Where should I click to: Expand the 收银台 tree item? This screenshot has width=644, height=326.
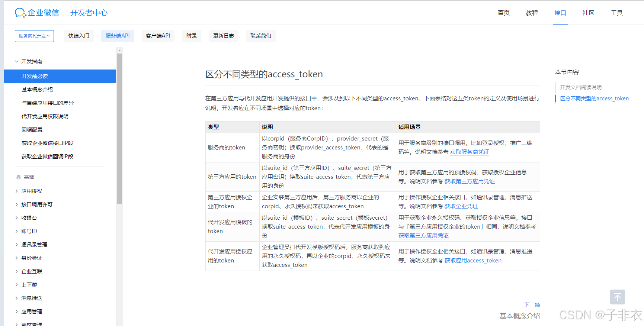click(16, 218)
